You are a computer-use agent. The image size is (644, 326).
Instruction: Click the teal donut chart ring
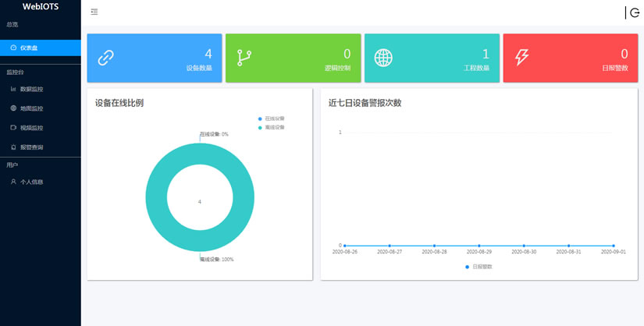[x=156, y=201]
